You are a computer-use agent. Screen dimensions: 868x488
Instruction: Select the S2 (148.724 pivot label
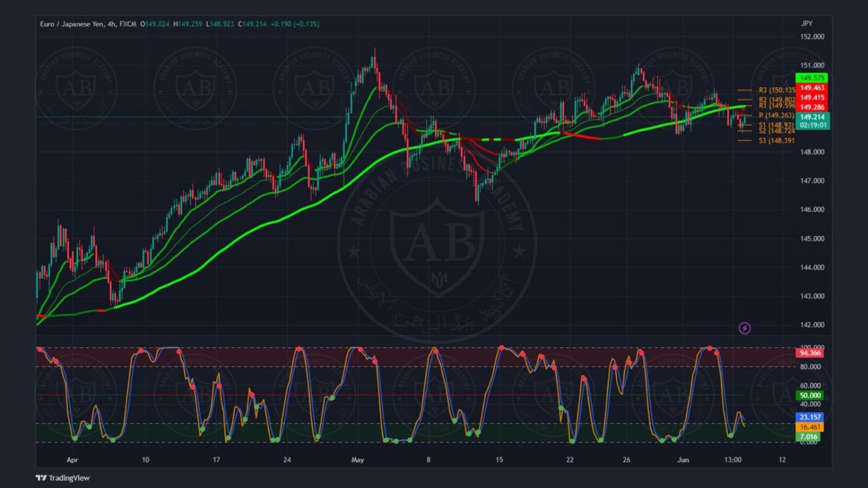click(777, 131)
